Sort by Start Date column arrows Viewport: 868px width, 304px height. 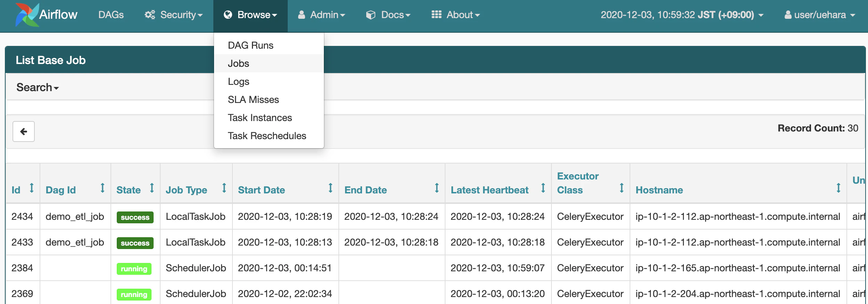(x=330, y=188)
